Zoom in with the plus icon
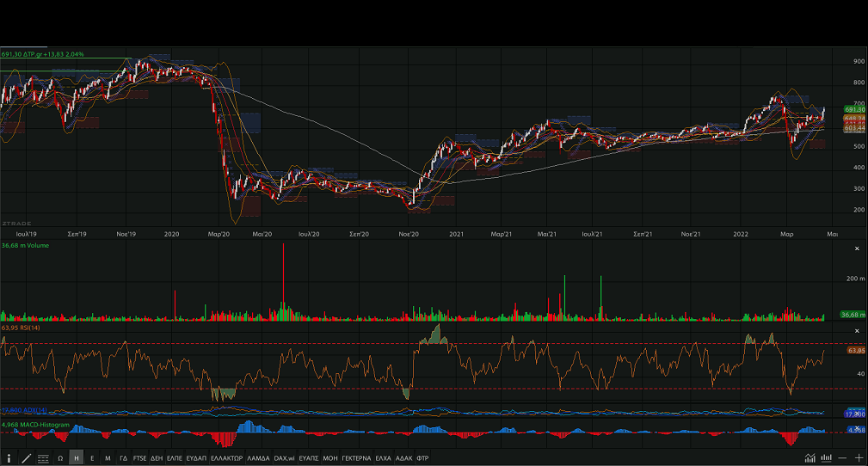 click(859, 458)
